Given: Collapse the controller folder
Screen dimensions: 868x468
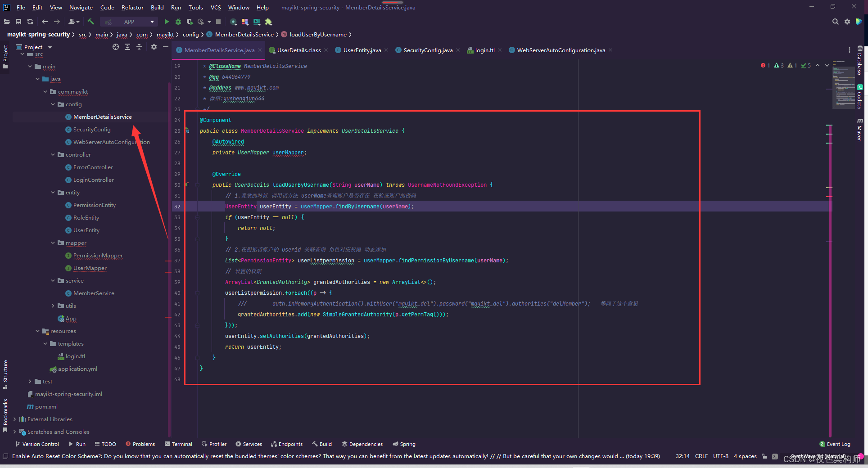Looking at the screenshot, I should (x=53, y=154).
